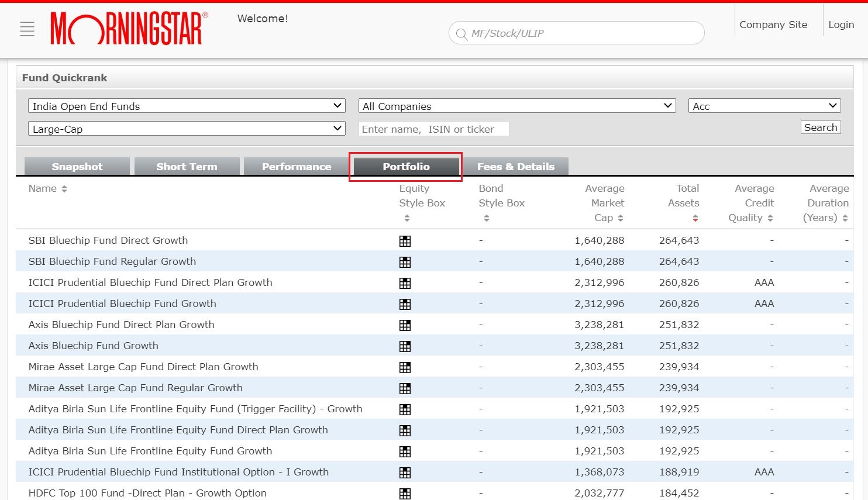Click SBI Bluechip Direct Growth style box icon
The height and width of the screenshot is (500, 868).
[x=405, y=241]
